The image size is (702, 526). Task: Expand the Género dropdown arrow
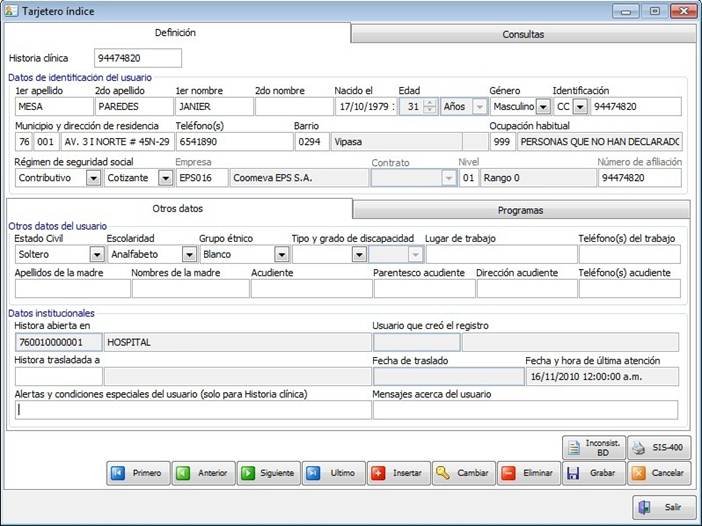[x=543, y=107]
